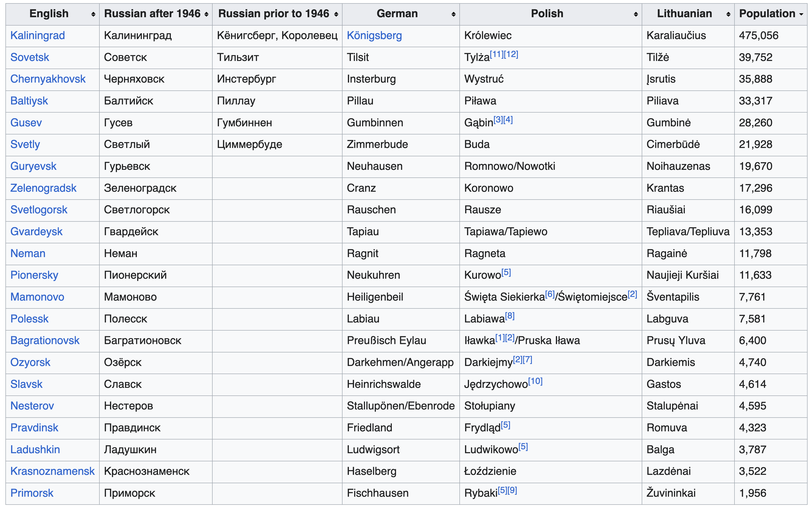This screenshot has height=509, width=812.
Task: Click footnote [9] next to Rybaki
Action: coord(512,490)
